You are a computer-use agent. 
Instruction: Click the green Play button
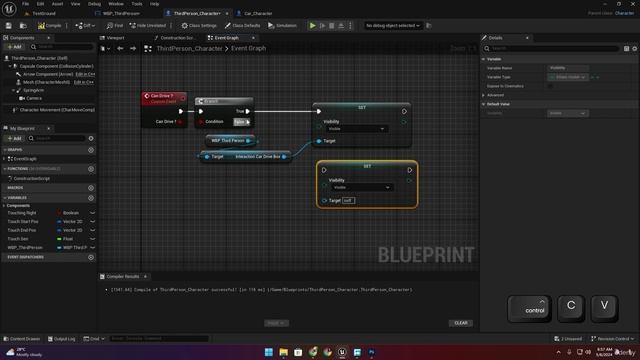point(312,25)
